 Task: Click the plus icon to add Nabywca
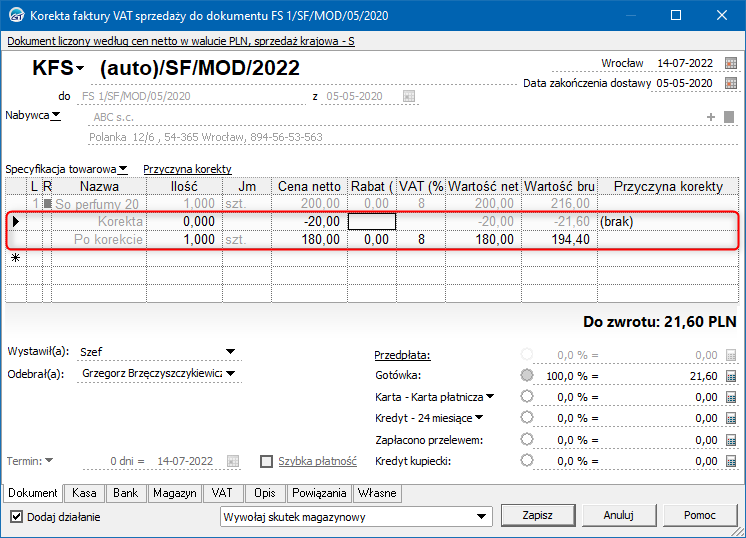click(711, 117)
